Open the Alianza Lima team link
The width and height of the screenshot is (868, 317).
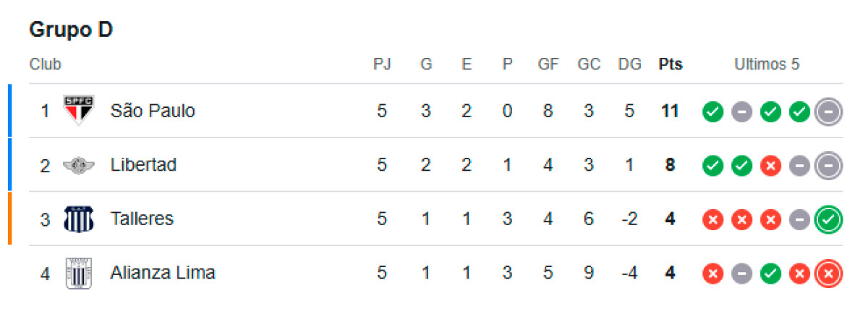[163, 273]
